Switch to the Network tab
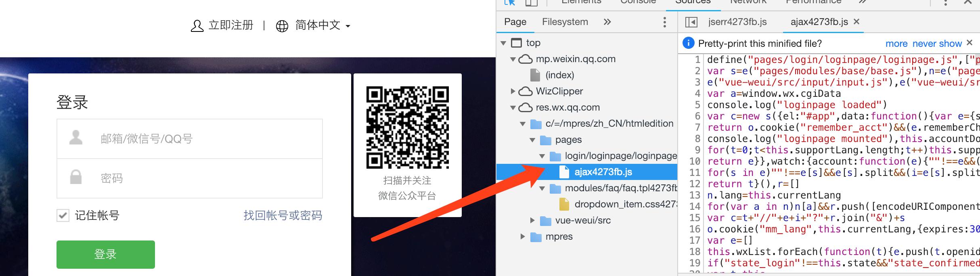Screen dimensions: 980x276 click(748, 2)
